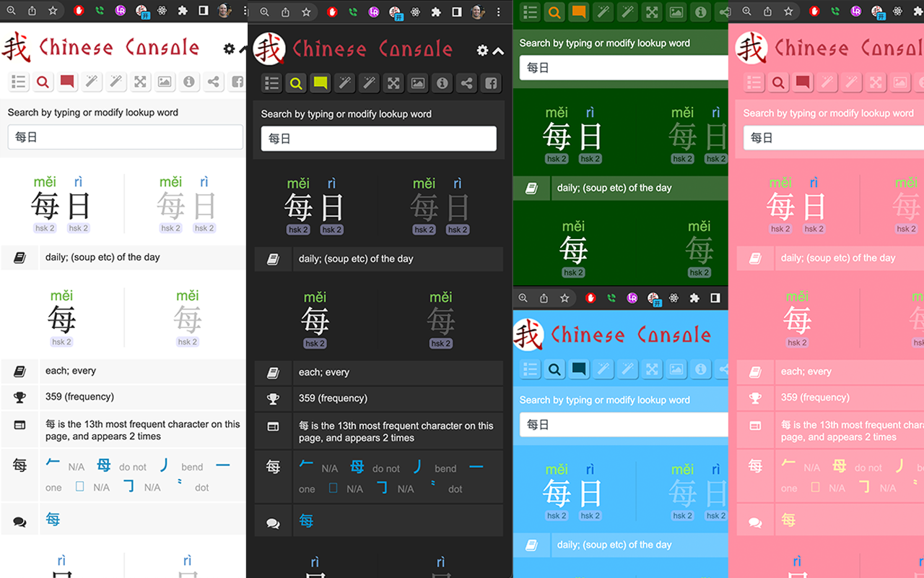This screenshot has width=924, height=578.
Task: Open the image icon in the dark panel toolbar
Action: [418, 84]
